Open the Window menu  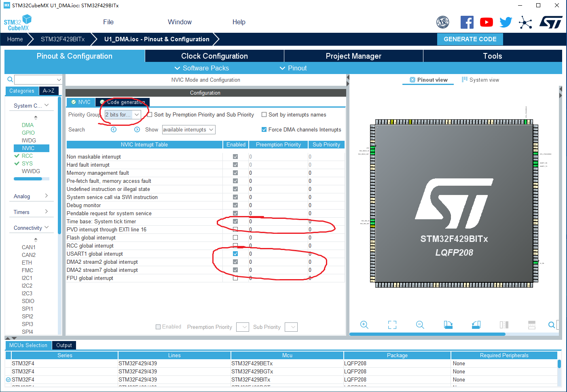(x=179, y=22)
